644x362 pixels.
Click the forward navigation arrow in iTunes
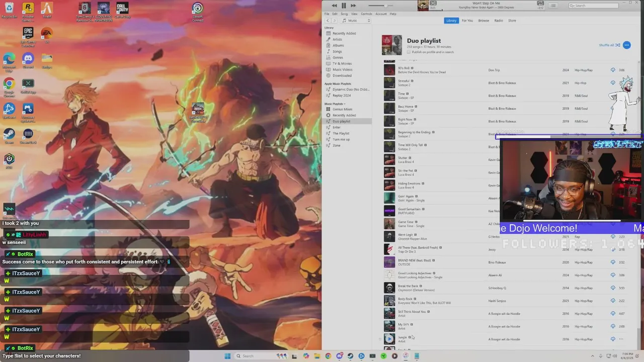335,21
